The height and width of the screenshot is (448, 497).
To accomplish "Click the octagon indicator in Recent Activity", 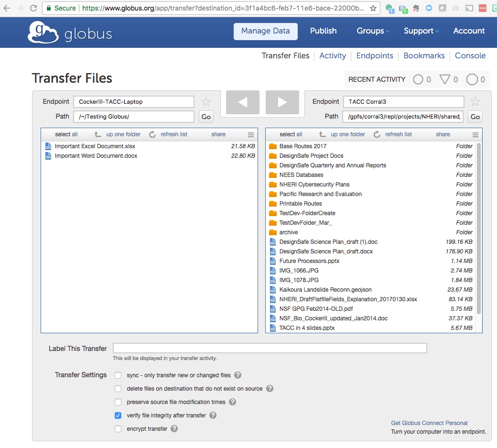I will [x=472, y=79].
